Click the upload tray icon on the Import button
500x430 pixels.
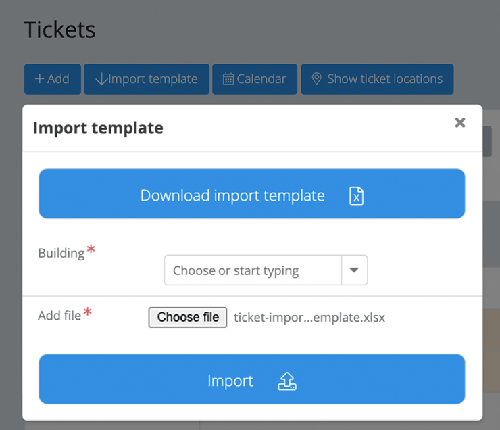(287, 381)
